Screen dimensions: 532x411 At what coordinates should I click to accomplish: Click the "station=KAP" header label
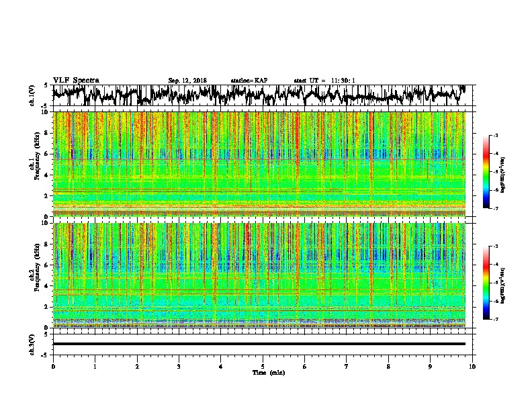249,81
